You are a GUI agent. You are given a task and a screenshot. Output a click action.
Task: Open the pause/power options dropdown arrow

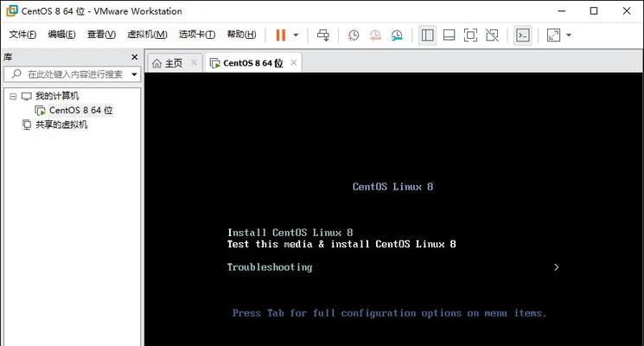296,35
